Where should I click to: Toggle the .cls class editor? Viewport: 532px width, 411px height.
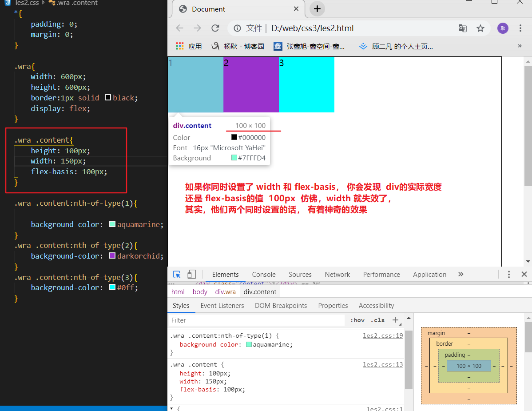click(x=378, y=320)
